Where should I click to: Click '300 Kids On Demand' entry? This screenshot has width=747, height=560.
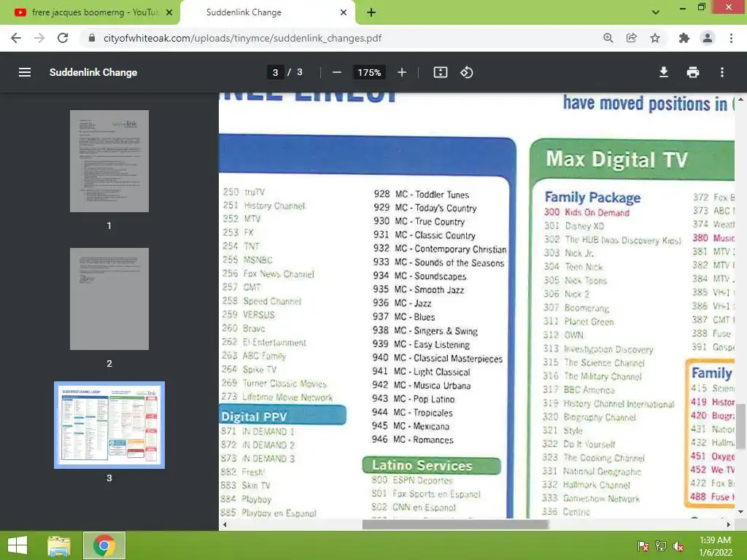[x=587, y=212]
